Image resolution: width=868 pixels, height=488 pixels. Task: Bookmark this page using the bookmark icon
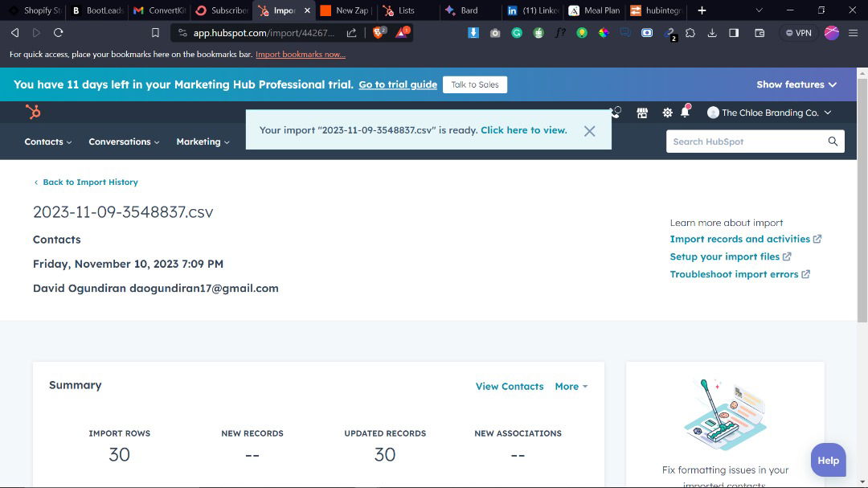pos(155,33)
